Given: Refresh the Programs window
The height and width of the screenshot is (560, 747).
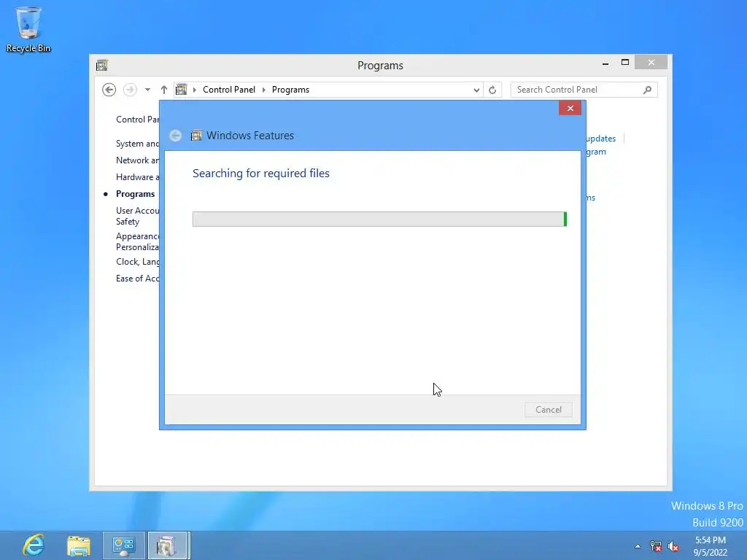Looking at the screenshot, I should 492,90.
